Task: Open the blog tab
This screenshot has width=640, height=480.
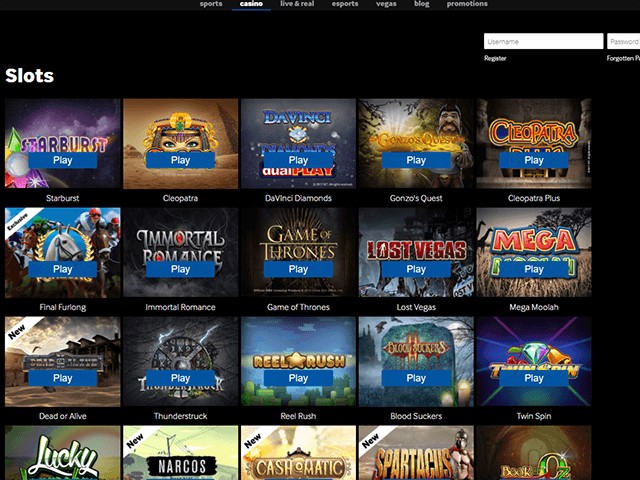Action: click(422, 4)
